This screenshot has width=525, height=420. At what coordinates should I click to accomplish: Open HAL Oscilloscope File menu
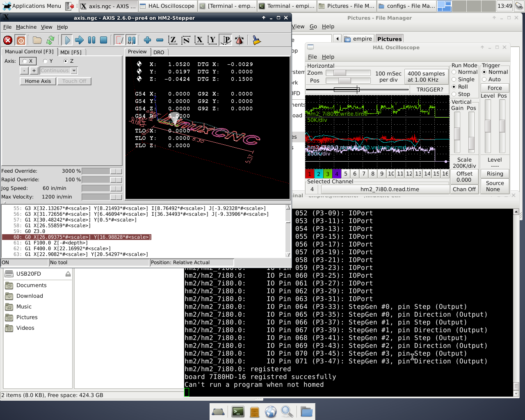coord(312,57)
